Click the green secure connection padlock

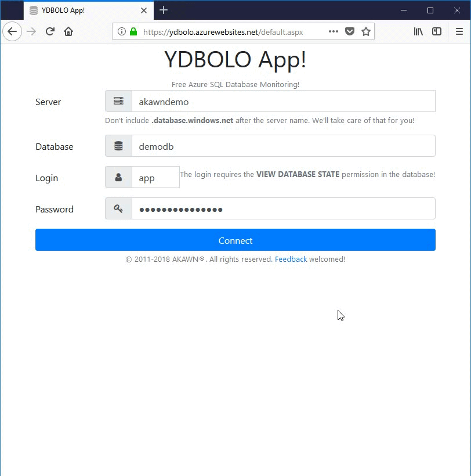pos(133,31)
